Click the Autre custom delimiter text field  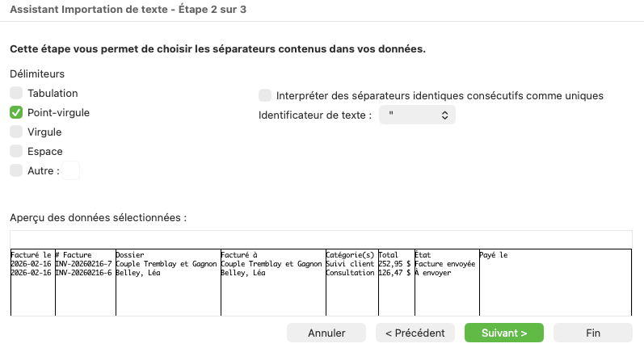click(71, 170)
